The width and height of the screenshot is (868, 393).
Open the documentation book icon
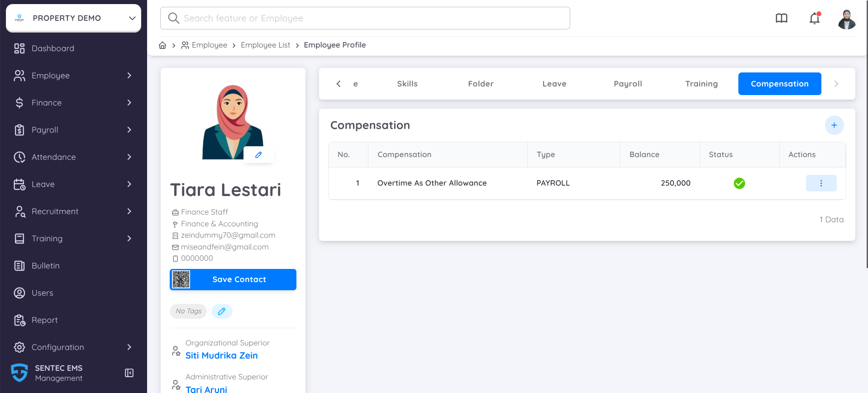coord(782,19)
